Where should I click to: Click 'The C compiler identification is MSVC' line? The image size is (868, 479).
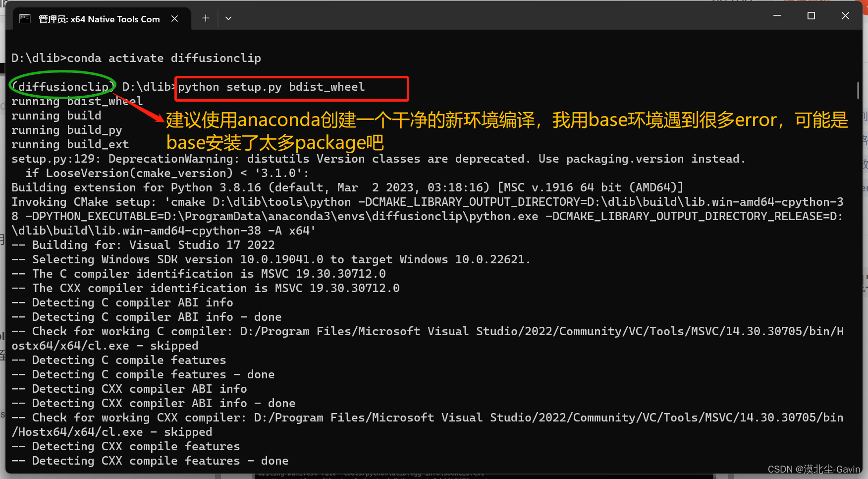(x=199, y=274)
